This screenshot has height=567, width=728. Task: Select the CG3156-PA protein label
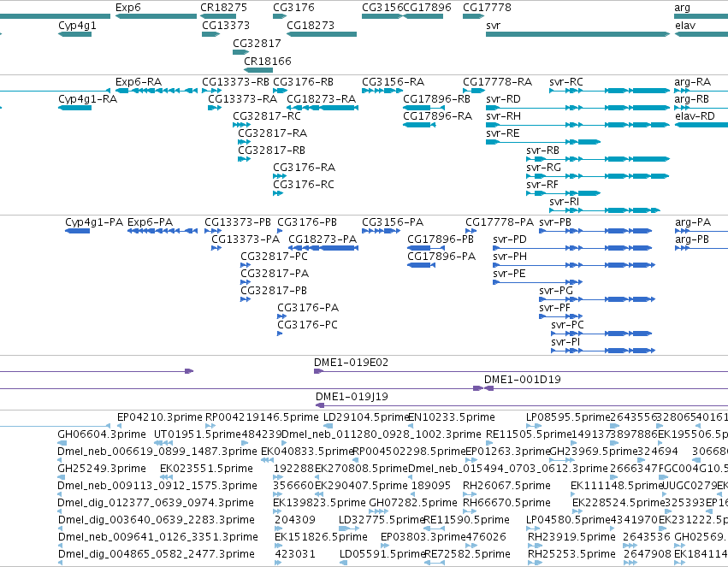click(x=393, y=222)
